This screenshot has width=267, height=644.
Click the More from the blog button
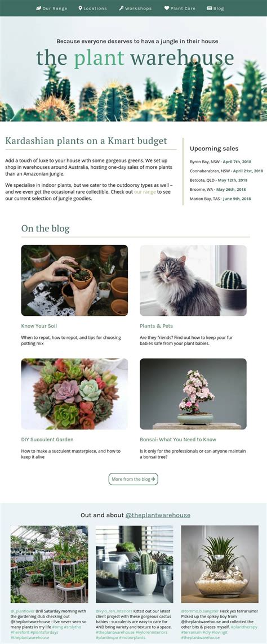pos(133,479)
